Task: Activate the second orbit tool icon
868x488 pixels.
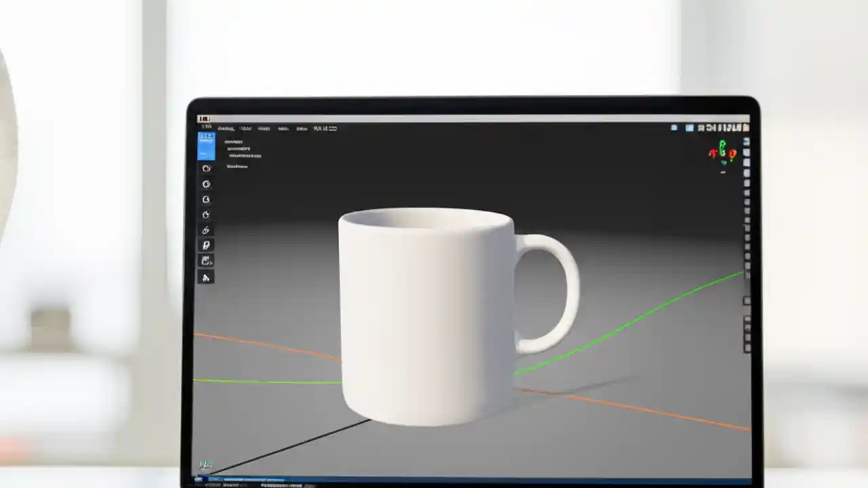Action: click(206, 184)
